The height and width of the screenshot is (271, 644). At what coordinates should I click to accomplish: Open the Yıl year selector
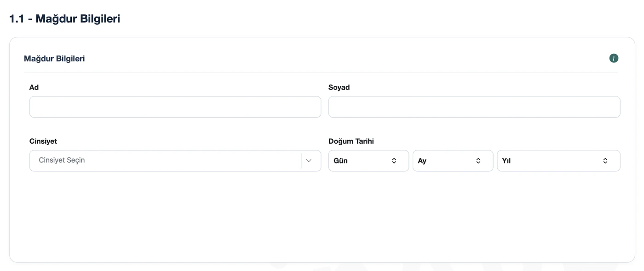pos(558,161)
